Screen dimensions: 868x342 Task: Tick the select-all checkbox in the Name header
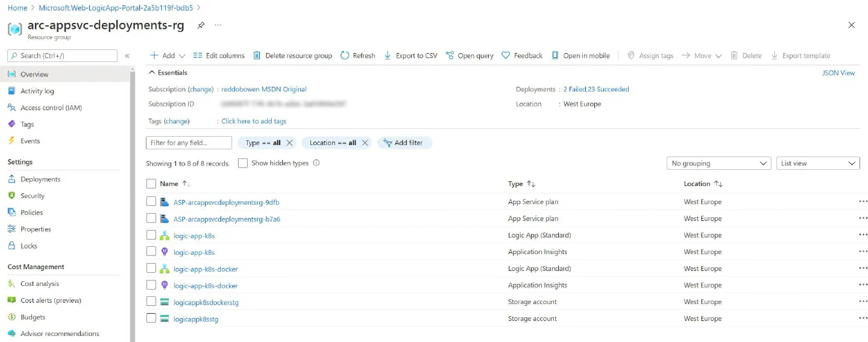point(151,184)
